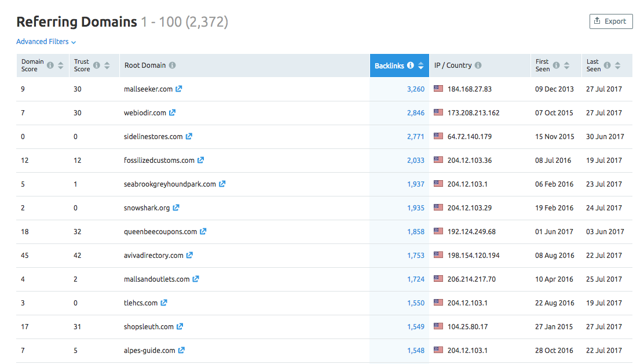Open webiodir.com external link icon
The height and width of the screenshot is (364, 644).
pyautogui.click(x=172, y=112)
